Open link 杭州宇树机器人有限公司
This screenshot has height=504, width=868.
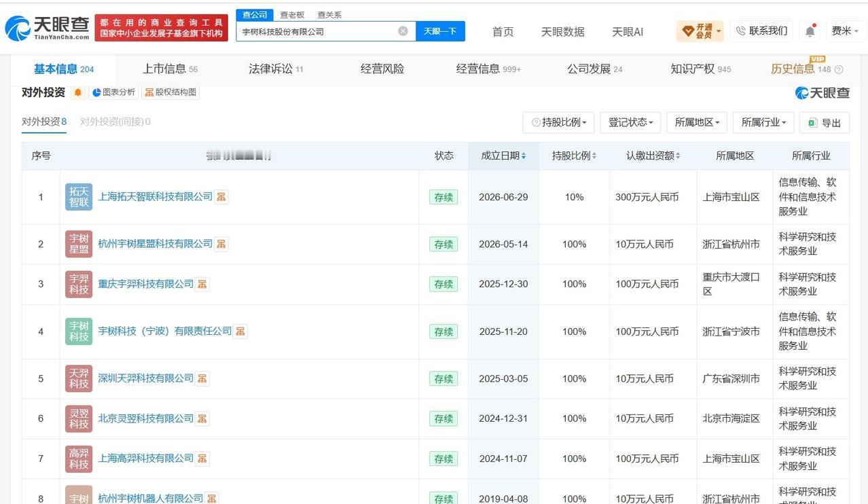pos(151,499)
